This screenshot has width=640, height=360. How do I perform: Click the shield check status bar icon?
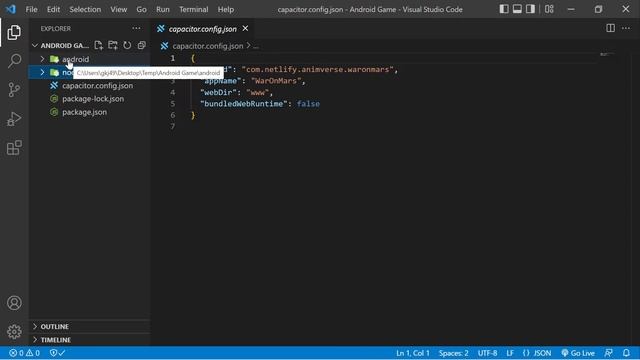57,353
